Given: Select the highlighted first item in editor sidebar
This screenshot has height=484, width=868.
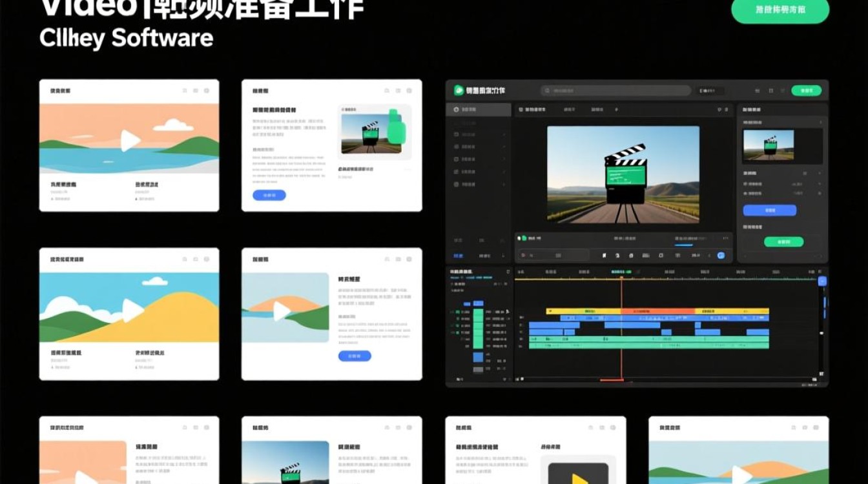Looking at the screenshot, I should coord(478,110).
